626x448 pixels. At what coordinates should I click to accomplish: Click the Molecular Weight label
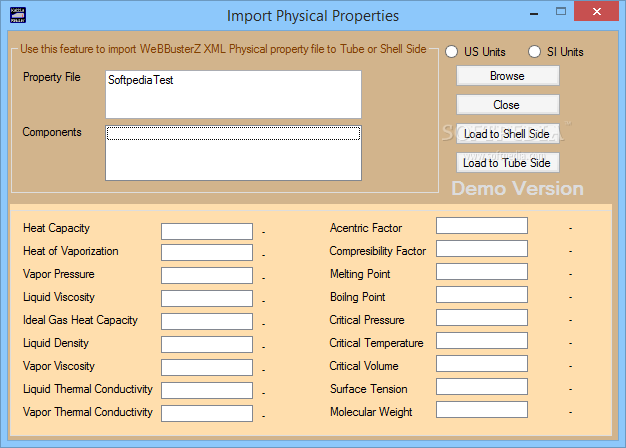click(x=371, y=412)
